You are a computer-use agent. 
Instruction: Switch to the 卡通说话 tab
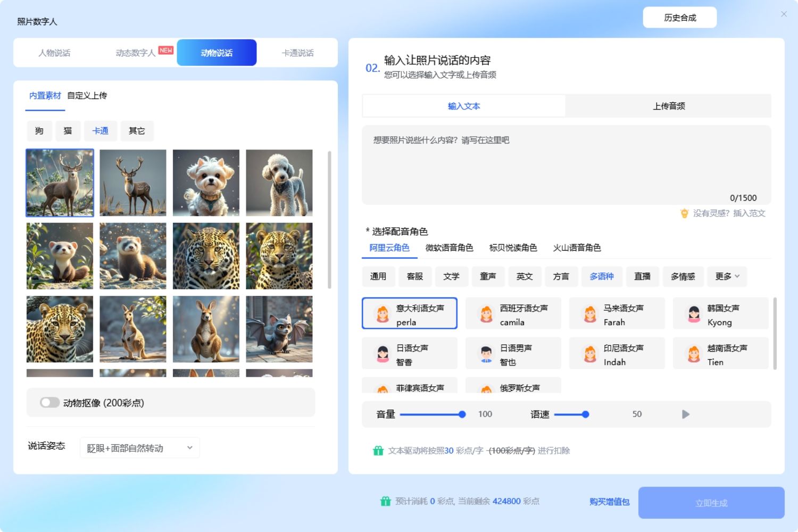click(x=297, y=52)
